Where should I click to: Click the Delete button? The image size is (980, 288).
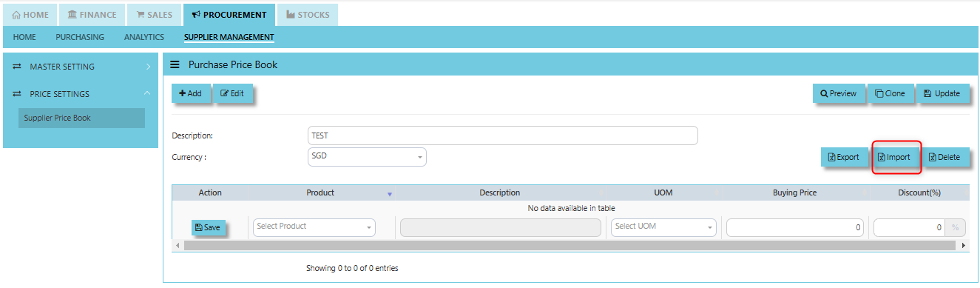945,157
